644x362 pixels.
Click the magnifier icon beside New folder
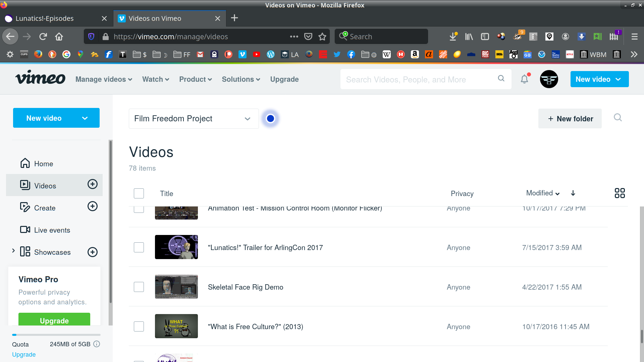pos(618,118)
